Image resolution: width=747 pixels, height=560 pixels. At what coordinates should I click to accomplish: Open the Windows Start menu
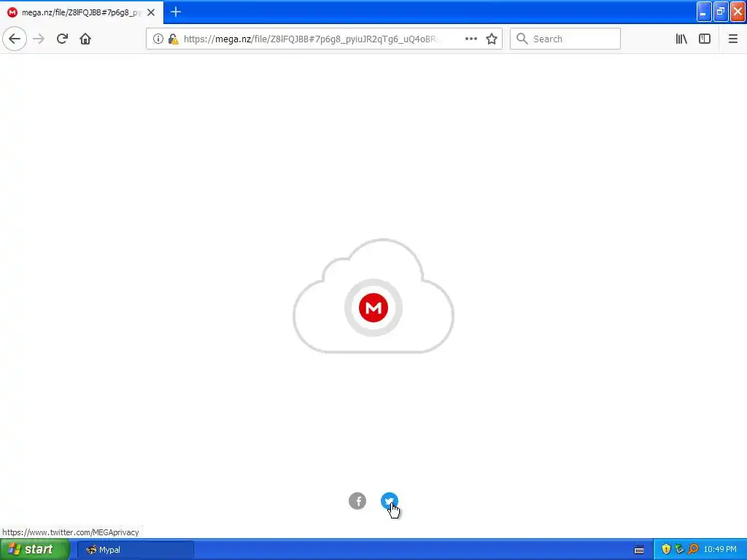(x=34, y=550)
